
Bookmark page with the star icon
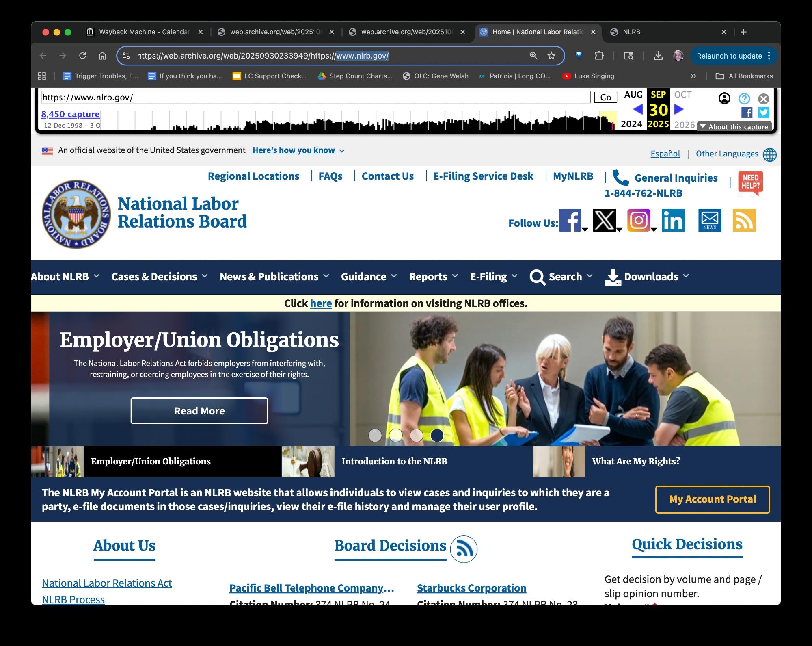pos(551,56)
